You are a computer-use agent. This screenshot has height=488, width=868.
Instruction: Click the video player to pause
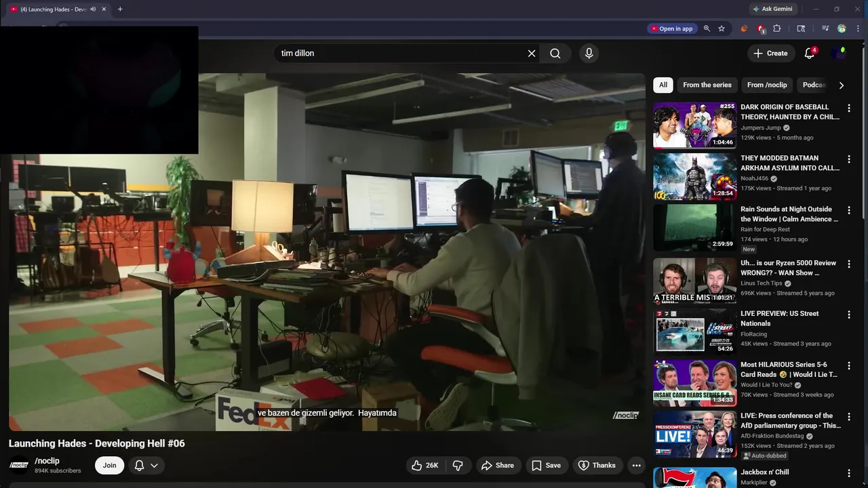327,252
